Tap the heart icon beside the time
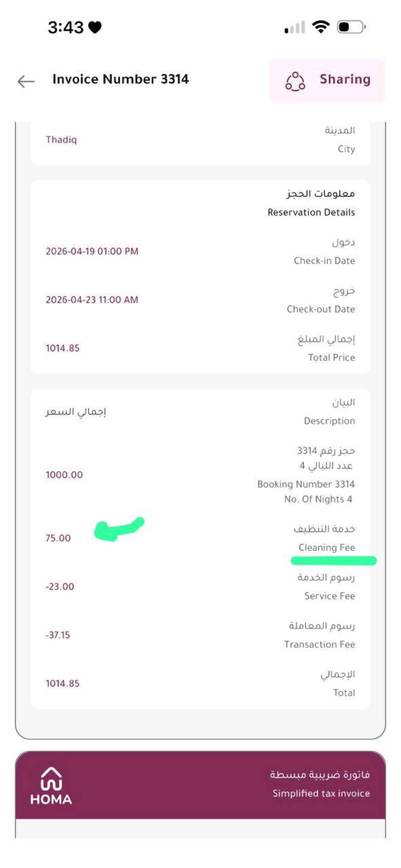Screen dimensions: 401x868 (x=95, y=27)
